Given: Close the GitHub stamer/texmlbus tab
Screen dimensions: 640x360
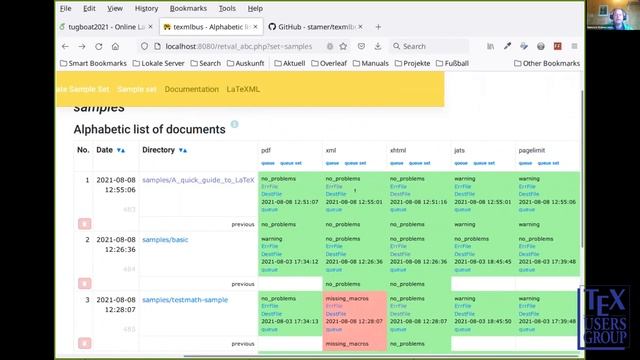Looking at the screenshot, I should 360,27.
